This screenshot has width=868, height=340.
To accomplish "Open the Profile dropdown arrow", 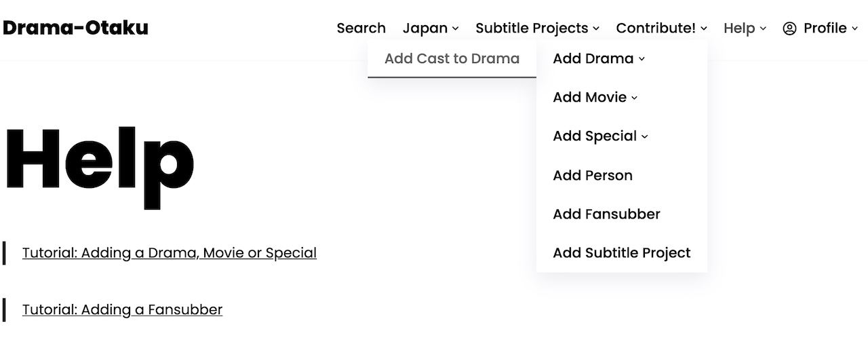I will click(855, 29).
